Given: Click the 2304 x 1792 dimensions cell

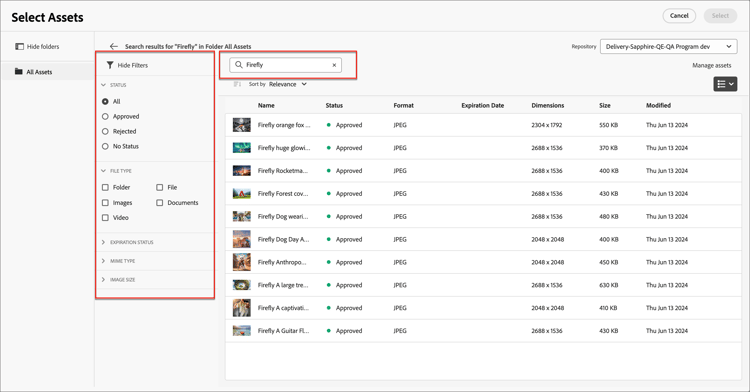Looking at the screenshot, I should point(548,125).
